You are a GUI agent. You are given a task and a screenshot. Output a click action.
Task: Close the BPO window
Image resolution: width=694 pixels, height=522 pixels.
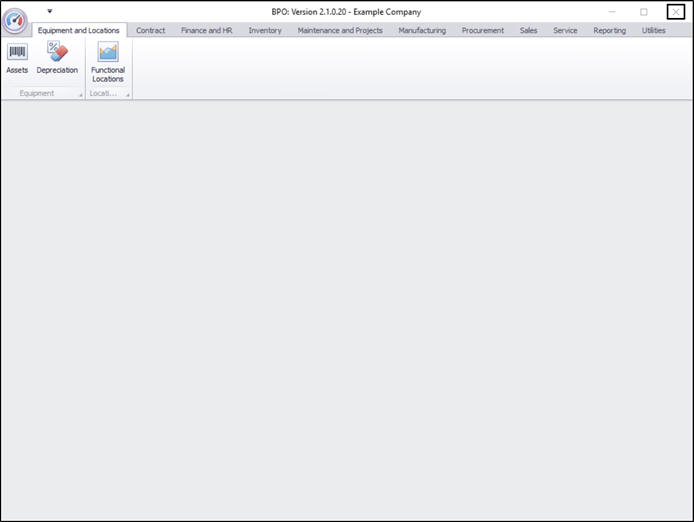point(676,12)
